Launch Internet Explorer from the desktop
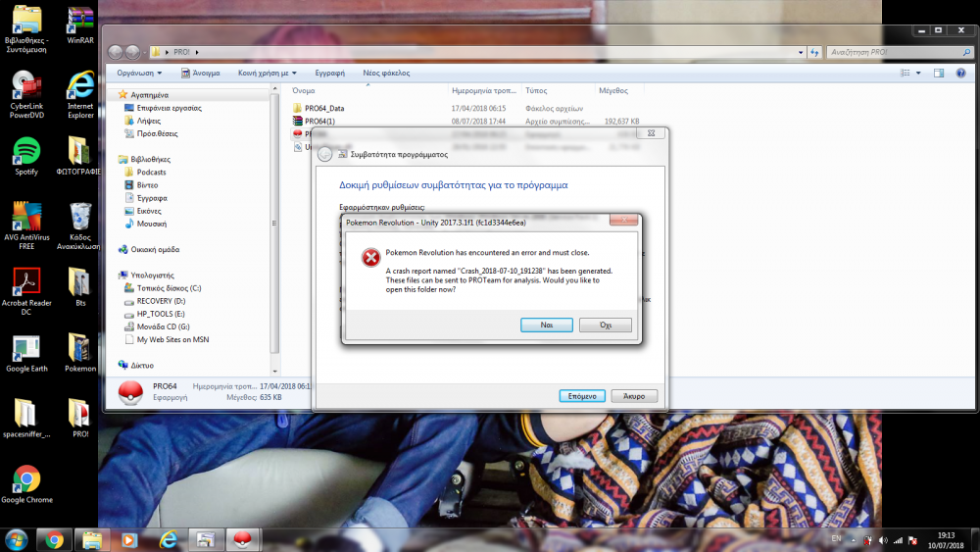 (80, 94)
